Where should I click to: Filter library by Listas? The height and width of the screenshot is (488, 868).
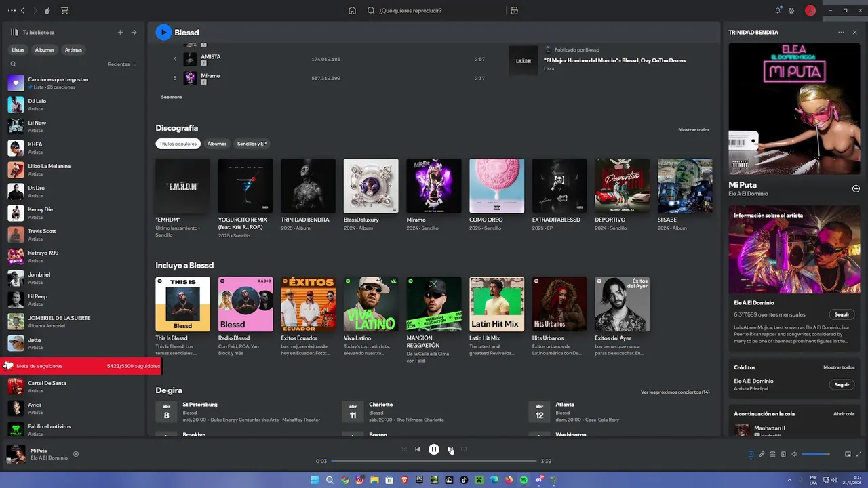click(18, 49)
